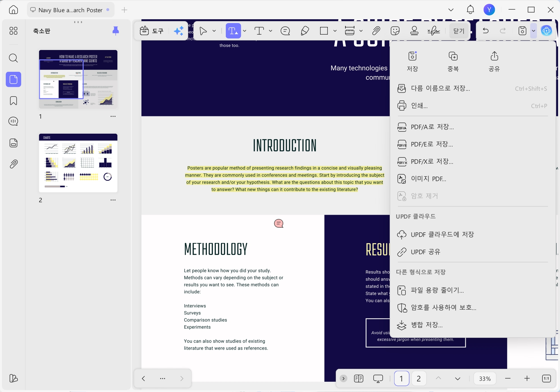The image size is (560, 392).
Task: Open the comments sidebar icon
Action: [x=13, y=121]
